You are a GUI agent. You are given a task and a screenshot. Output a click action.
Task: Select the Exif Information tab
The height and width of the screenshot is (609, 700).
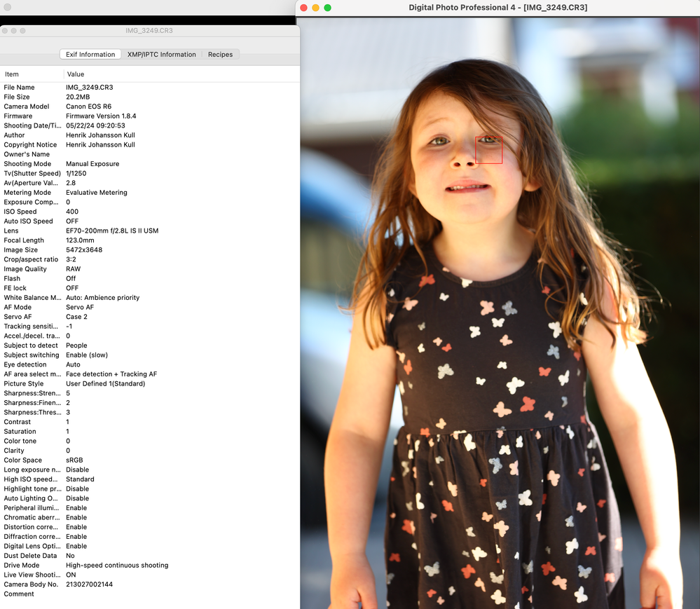[90, 54]
